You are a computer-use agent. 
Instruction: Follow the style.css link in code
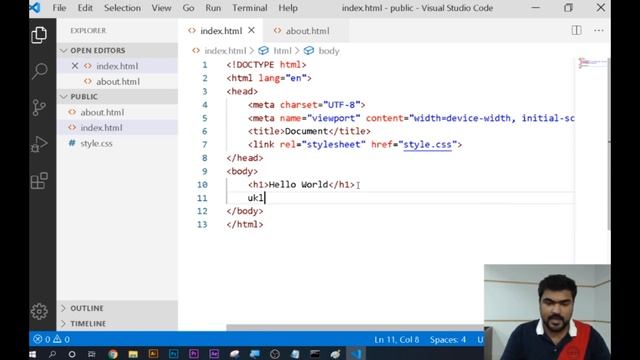pos(427,144)
